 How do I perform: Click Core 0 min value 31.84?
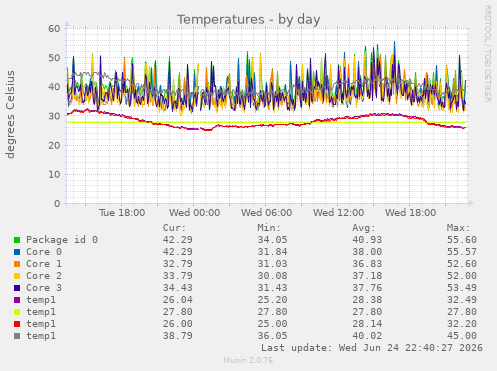272,252
